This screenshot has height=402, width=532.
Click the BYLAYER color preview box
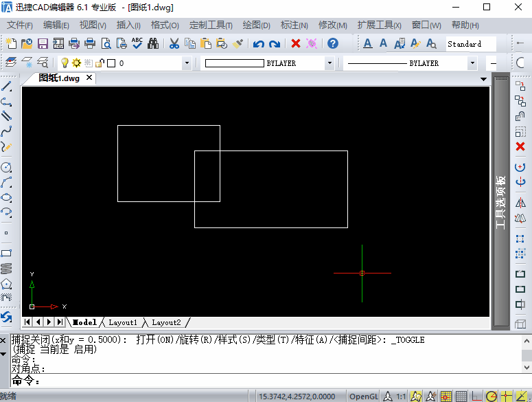click(235, 63)
